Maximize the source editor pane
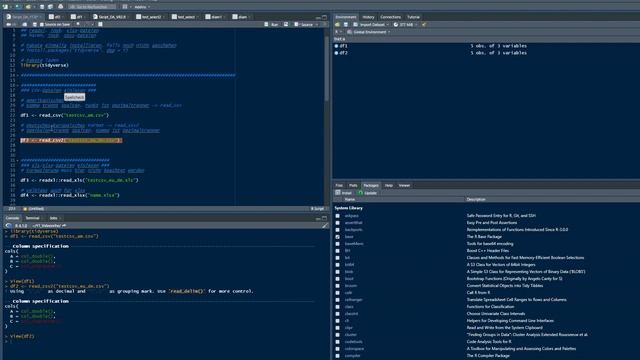 [324, 17]
